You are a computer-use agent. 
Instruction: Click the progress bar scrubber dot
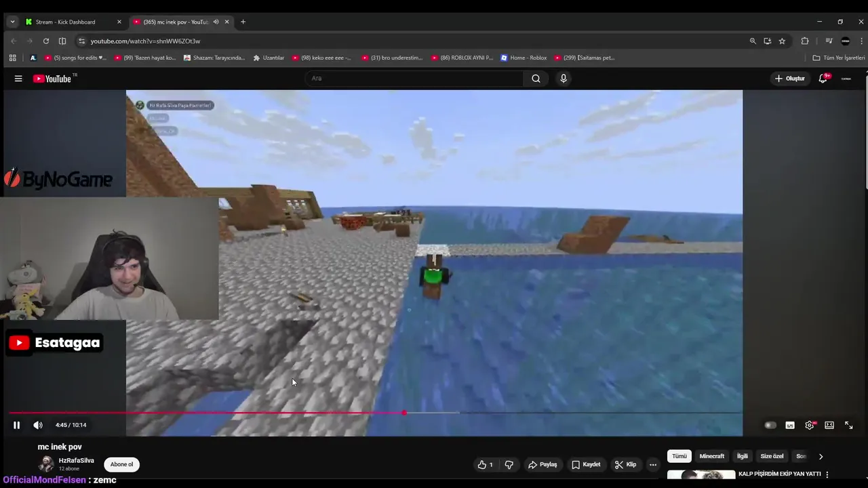tap(404, 412)
